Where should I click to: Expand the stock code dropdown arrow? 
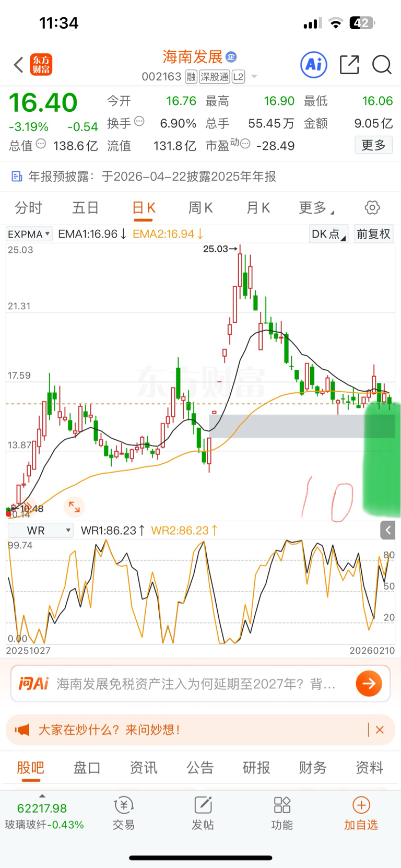tap(254, 77)
